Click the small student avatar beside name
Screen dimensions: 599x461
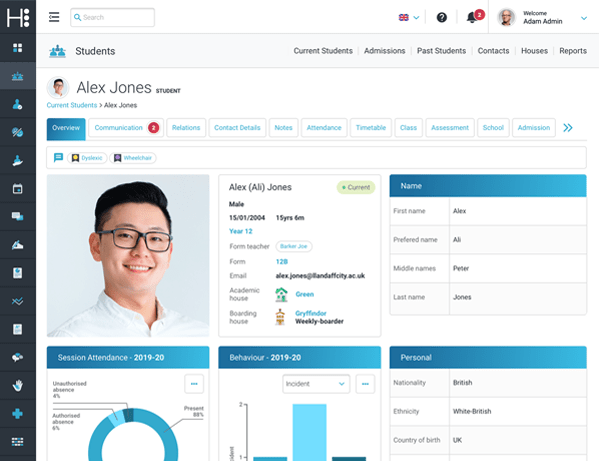[58, 87]
